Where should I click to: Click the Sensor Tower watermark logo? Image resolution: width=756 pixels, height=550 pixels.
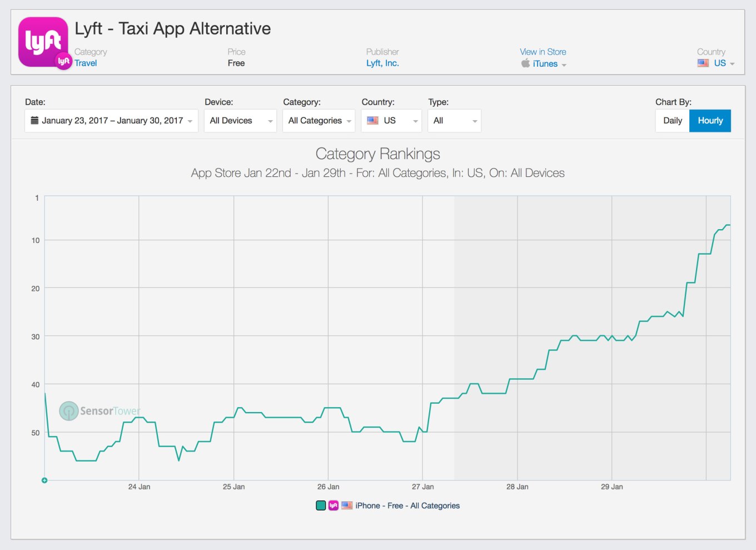pyautogui.click(x=69, y=411)
